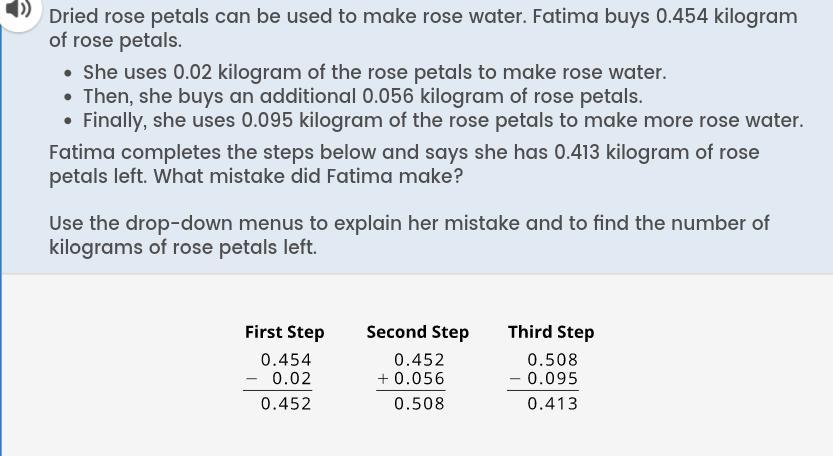
Task: Click the 0.452 value atop Second Step
Action: [x=419, y=360]
